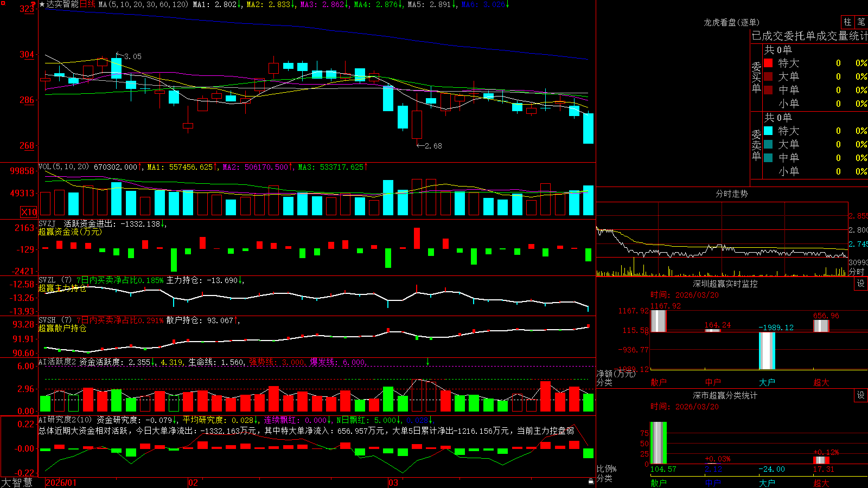Click the AI研究度2(10) indicator name
Viewport: 868px width, 488px height.
65,420
